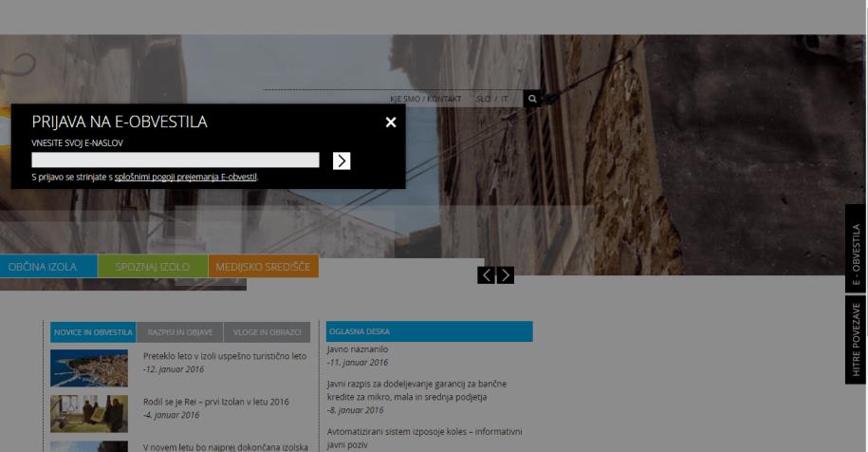Submit email with the arrow button
Screen dimensions: 868x452
(342, 160)
